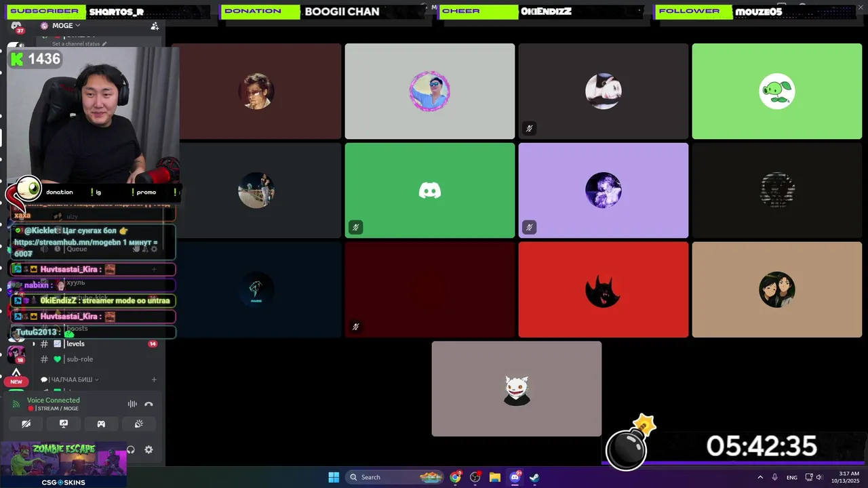Click the muted icon on purple tile
Screen dimensions: 868x488
click(529, 227)
